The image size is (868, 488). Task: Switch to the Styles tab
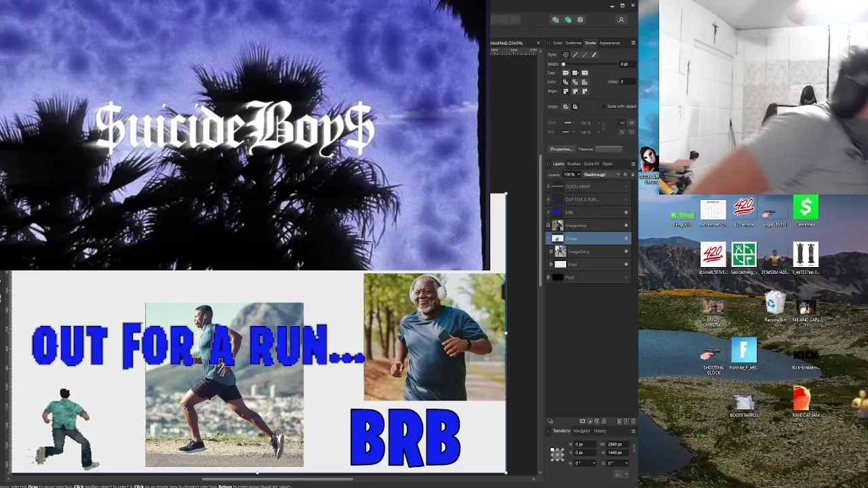(x=608, y=163)
